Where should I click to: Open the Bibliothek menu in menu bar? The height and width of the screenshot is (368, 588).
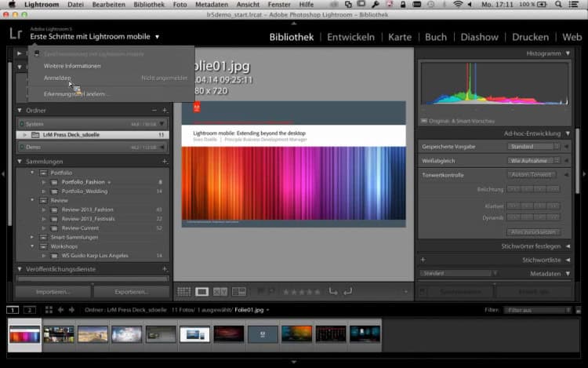tap(149, 5)
